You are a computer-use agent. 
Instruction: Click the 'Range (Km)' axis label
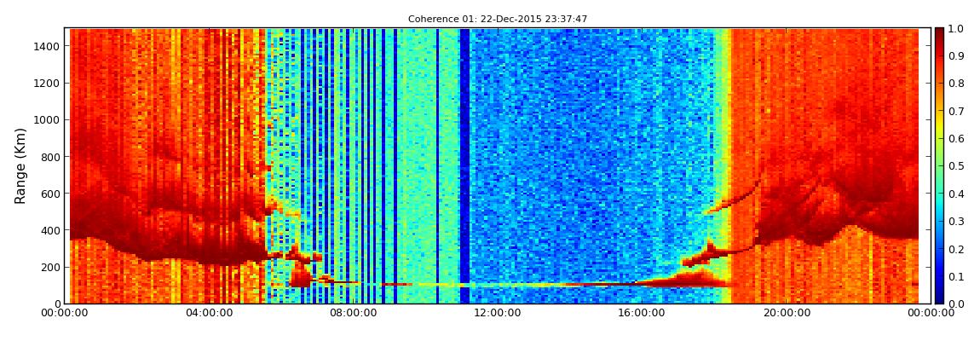click(x=20, y=165)
